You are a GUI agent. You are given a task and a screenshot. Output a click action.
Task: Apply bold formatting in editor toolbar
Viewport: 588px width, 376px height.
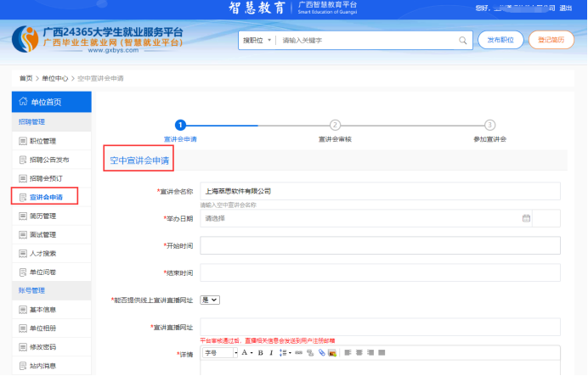click(x=260, y=353)
